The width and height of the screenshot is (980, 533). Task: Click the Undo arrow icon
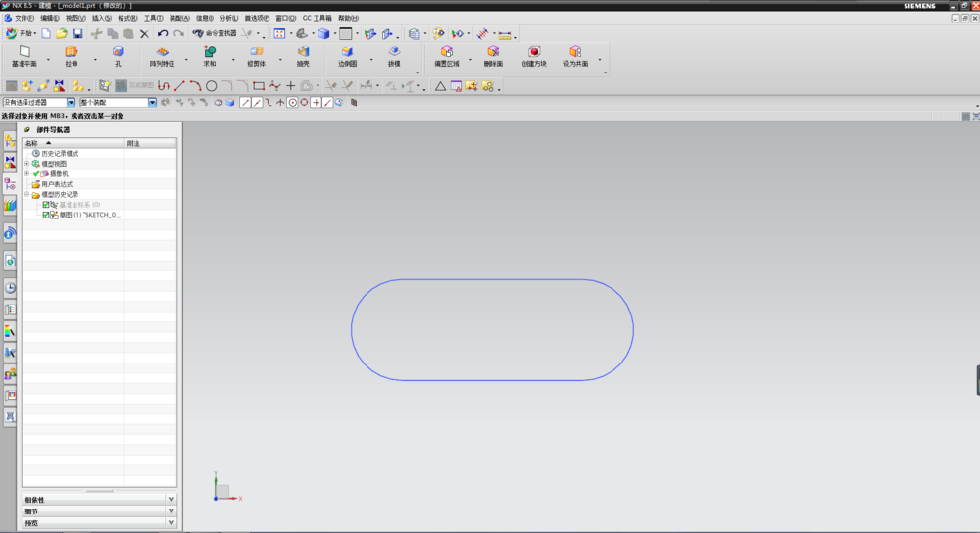(163, 33)
